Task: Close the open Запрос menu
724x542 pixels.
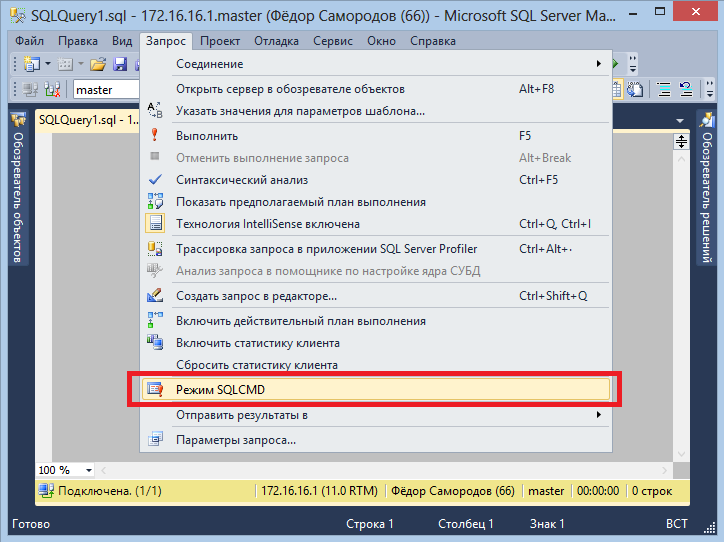Action: pos(166,41)
